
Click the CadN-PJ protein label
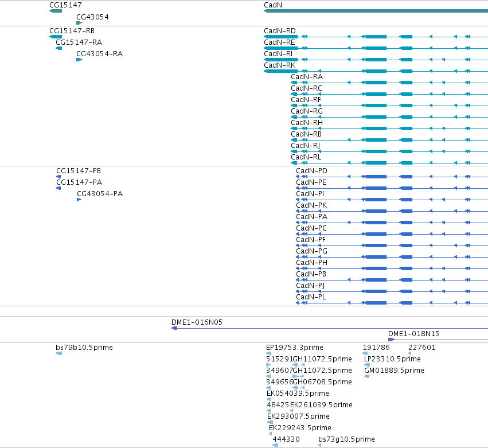pos(310,286)
